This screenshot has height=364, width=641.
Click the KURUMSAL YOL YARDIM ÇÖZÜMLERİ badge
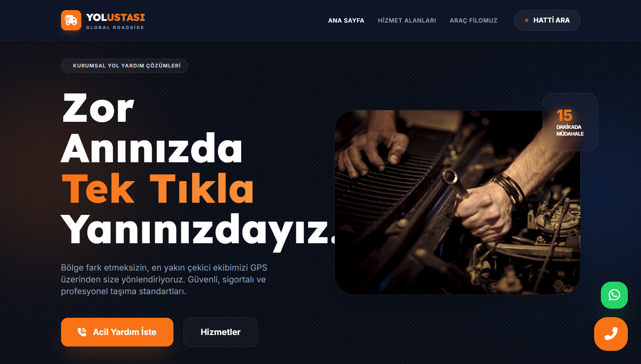pyautogui.click(x=124, y=66)
